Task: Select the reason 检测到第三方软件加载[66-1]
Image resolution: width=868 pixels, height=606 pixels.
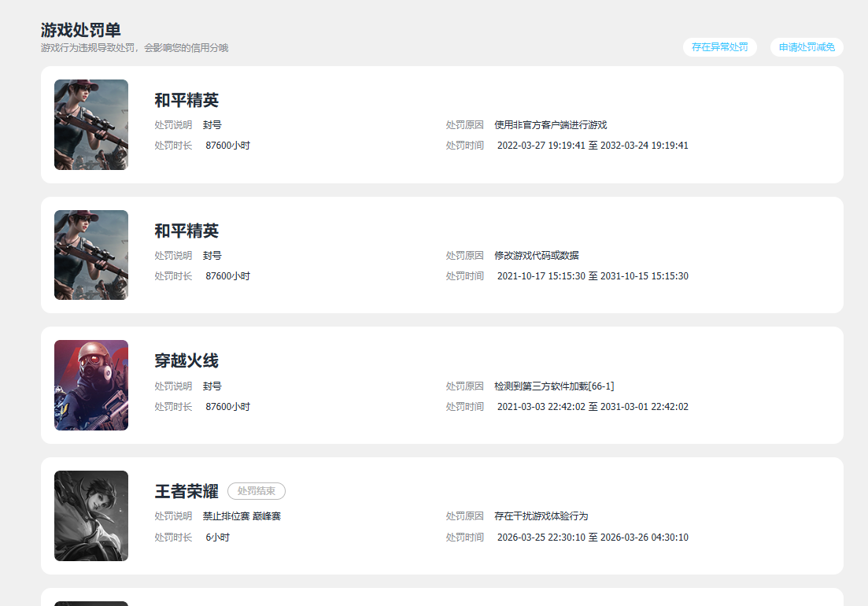Action: (x=554, y=386)
